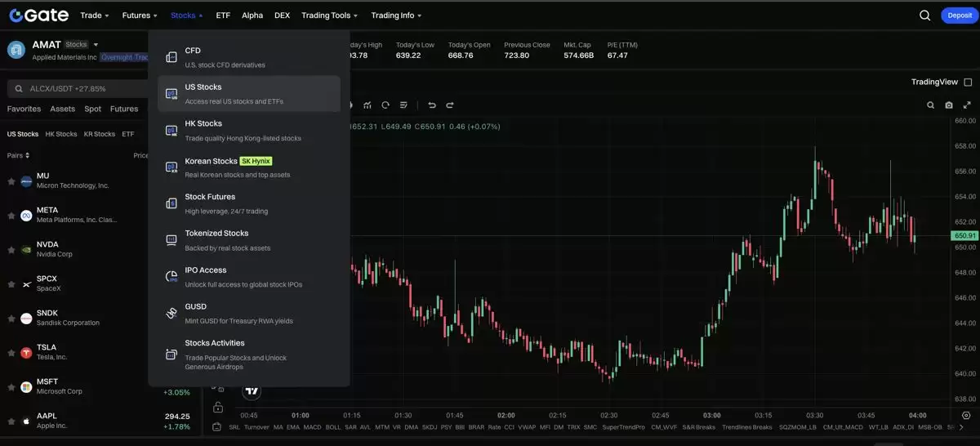
Task: Take a chart snapshot with camera icon
Action: [x=948, y=105]
